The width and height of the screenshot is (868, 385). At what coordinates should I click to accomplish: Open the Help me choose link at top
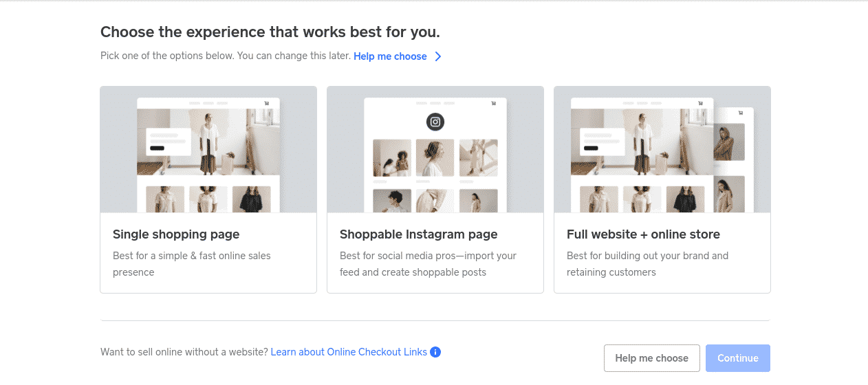point(390,56)
